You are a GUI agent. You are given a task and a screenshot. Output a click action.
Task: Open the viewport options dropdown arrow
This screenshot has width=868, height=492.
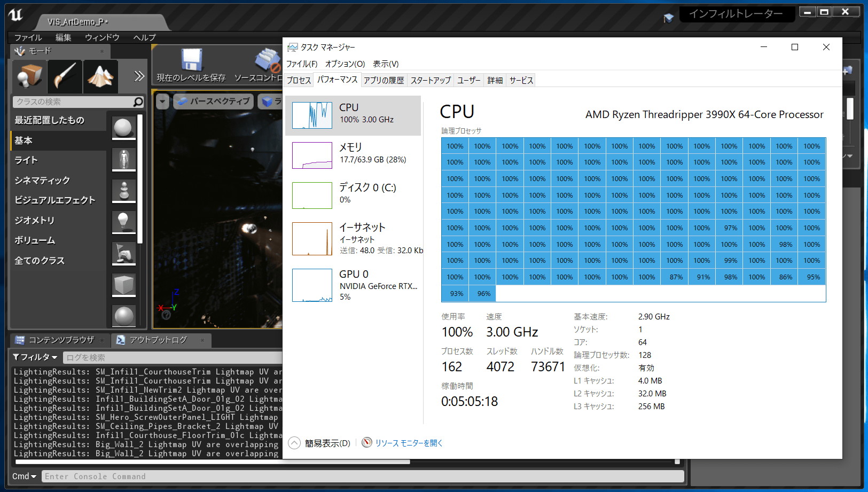(x=162, y=101)
